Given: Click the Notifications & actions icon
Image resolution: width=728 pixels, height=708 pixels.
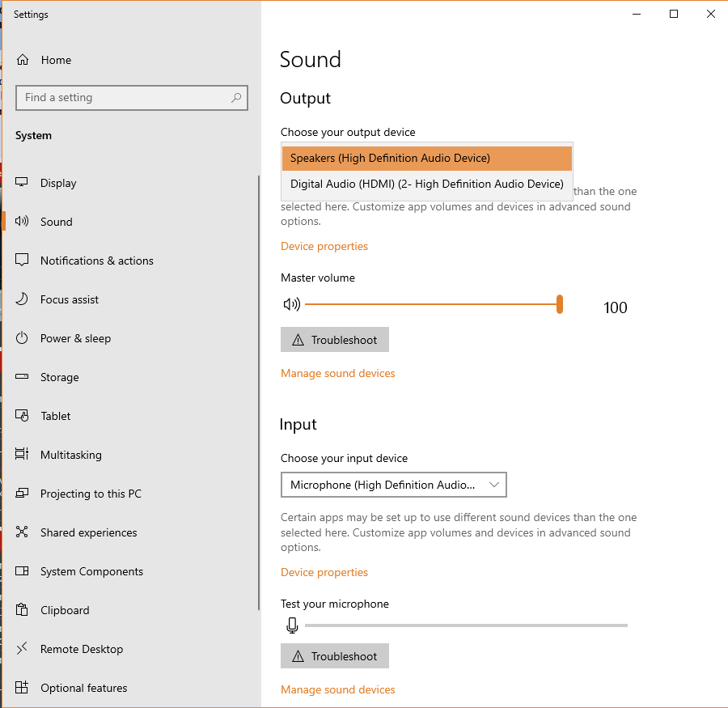Looking at the screenshot, I should coord(23,261).
